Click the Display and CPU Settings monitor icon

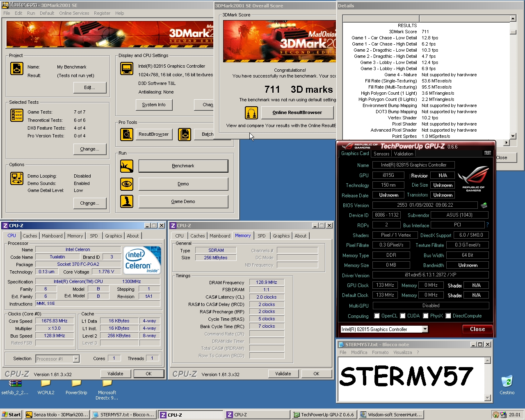127,68
